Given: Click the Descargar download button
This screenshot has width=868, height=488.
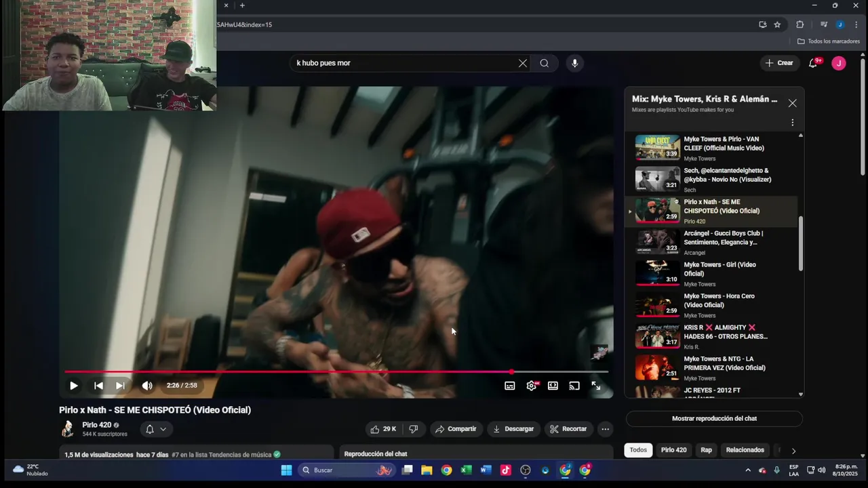Looking at the screenshot, I should coord(513,429).
